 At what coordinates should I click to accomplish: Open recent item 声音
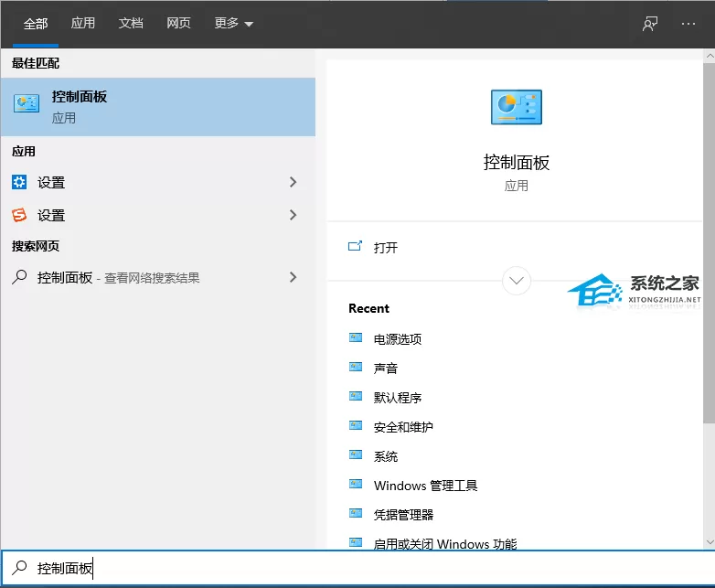pos(386,369)
